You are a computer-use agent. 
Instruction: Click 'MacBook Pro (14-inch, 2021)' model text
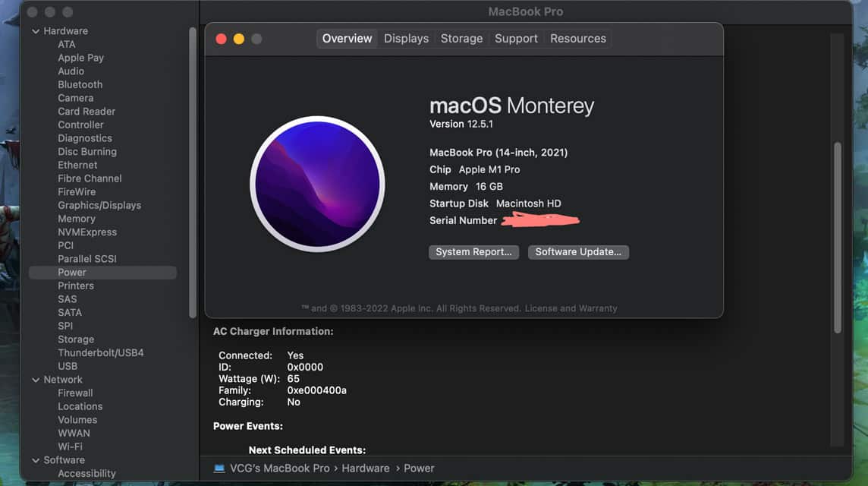[498, 153]
